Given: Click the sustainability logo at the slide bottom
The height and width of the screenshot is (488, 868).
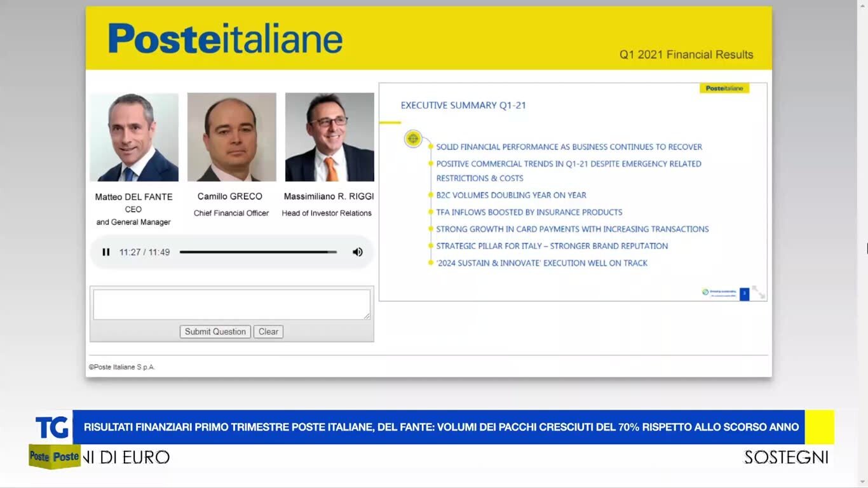Looking at the screenshot, I should point(719,292).
